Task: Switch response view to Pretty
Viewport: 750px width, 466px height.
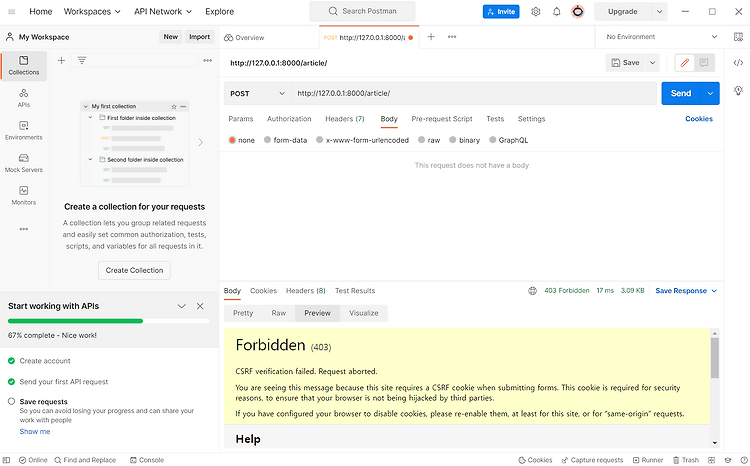Action: tap(243, 313)
